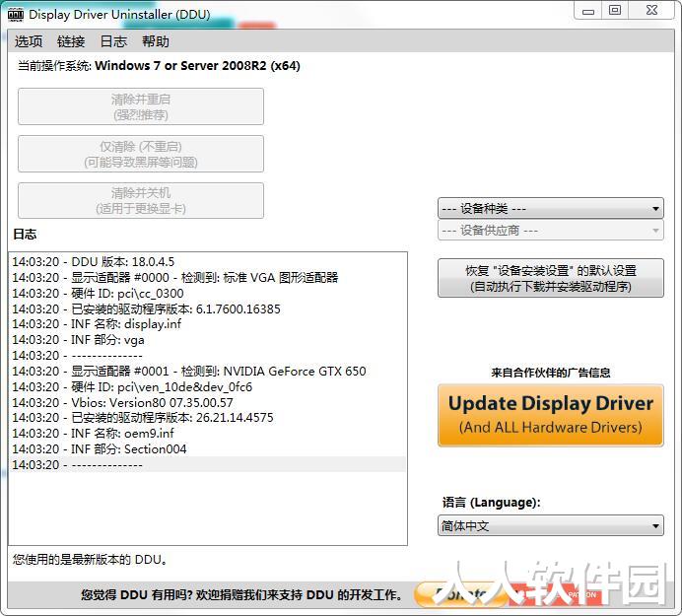Click the 您使用的是最新版本的 DDU status text
This screenshot has width=682, height=616.
pyautogui.click(x=90, y=560)
